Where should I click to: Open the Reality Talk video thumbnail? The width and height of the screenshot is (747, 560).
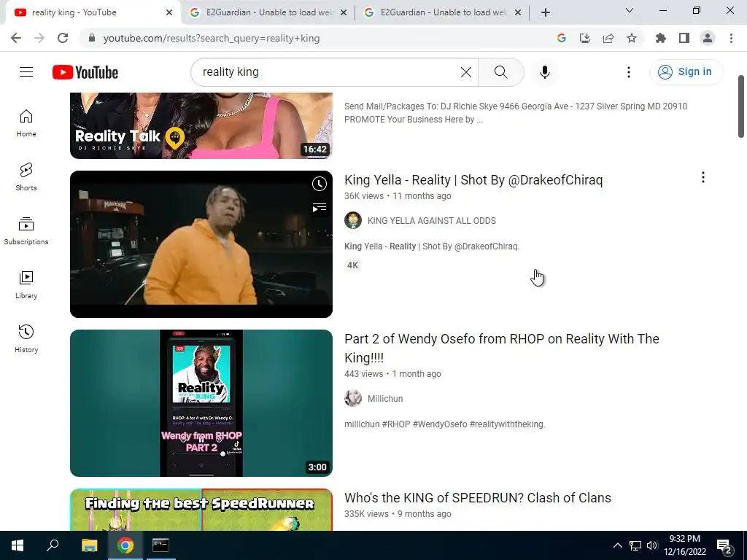[x=201, y=125]
